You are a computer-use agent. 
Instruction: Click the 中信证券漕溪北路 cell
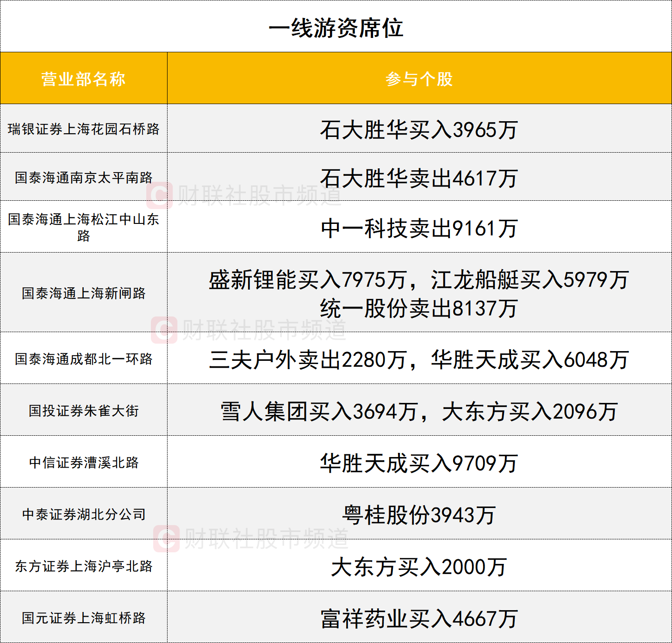tap(83, 463)
